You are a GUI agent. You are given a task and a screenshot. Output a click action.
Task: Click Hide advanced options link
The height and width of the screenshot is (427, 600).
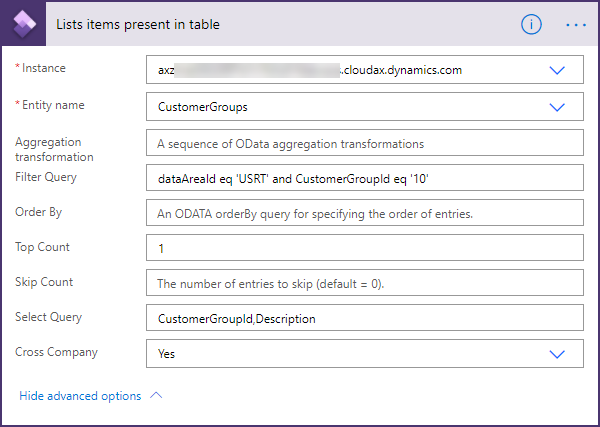(80, 396)
